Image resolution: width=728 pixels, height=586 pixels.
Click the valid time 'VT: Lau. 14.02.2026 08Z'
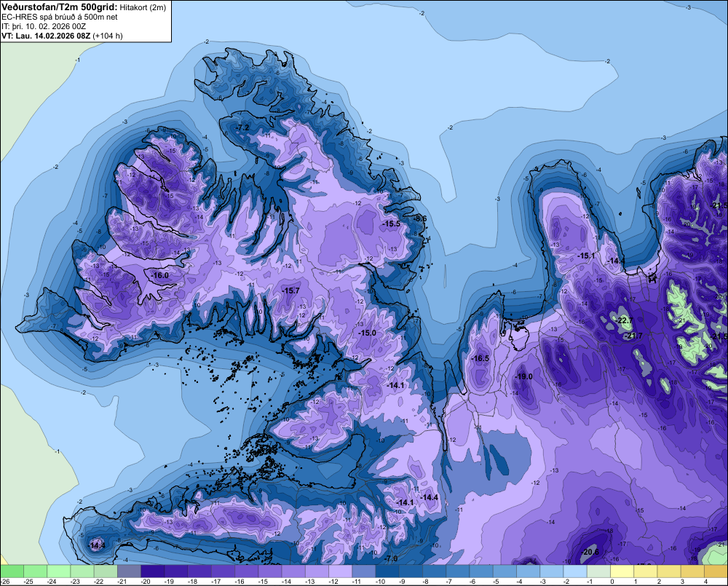tap(46, 36)
